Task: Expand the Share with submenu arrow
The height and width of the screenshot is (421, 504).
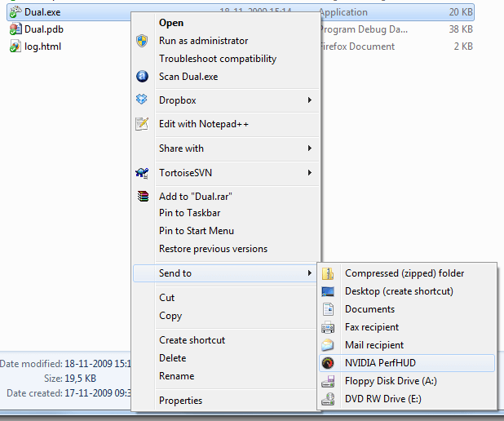Action: (x=310, y=148)
